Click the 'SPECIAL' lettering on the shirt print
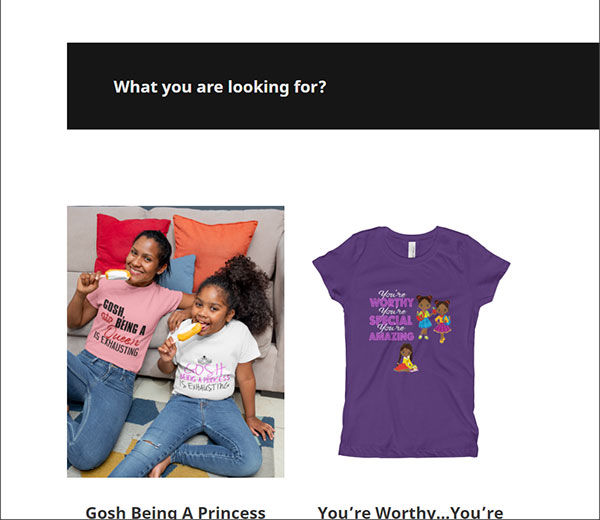Viewport: 600px width, 520px height. 391,320
